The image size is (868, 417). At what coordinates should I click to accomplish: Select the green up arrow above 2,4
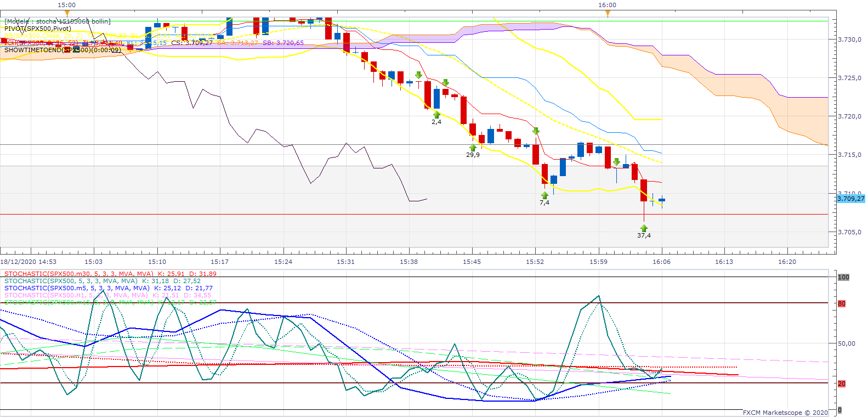click(436, 115)
